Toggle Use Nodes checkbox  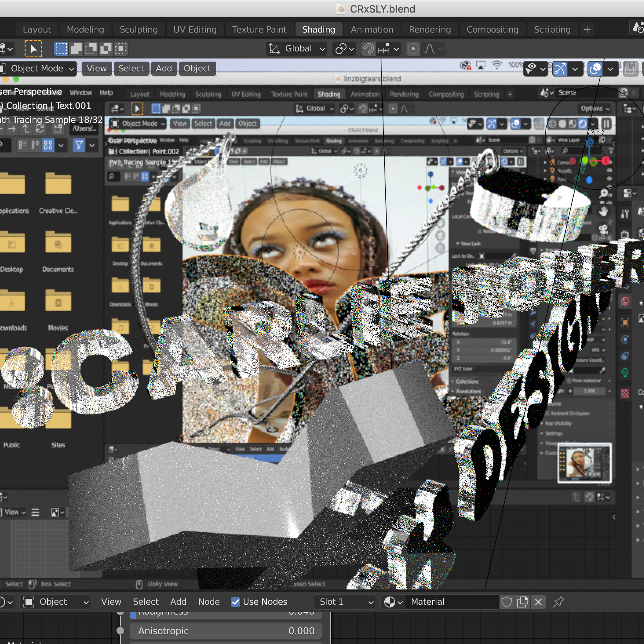(x=235, y=602)
